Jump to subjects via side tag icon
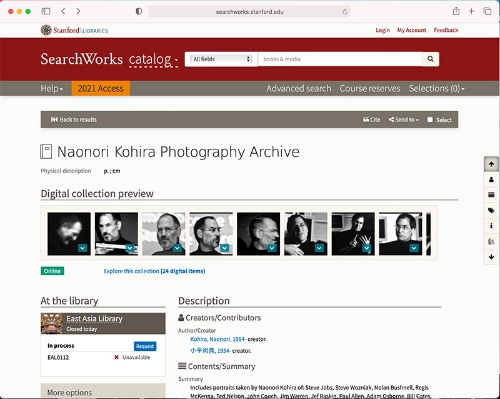 tap(491, 210)
